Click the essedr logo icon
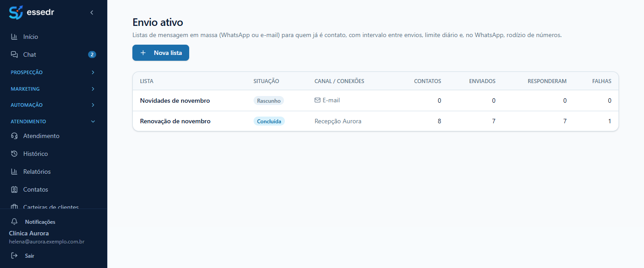Viewport: 644px width, 268px height. pyautogui.click(x=16, y=13)
